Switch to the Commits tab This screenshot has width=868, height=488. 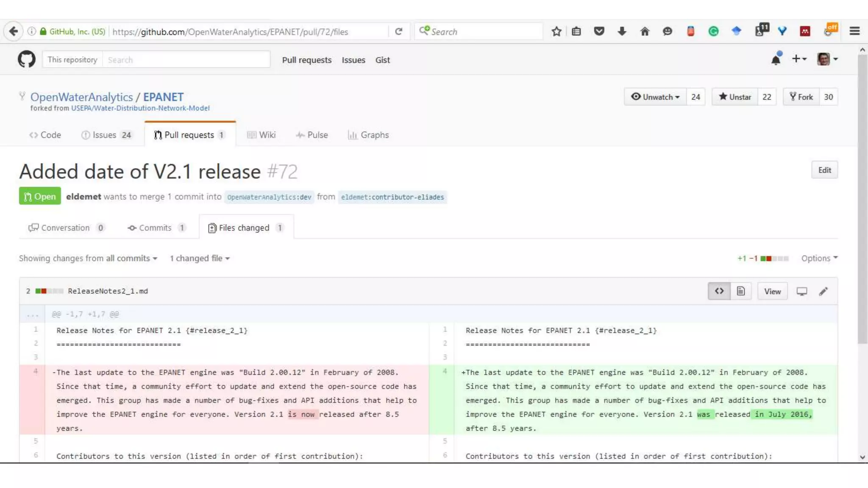(156, 227)
